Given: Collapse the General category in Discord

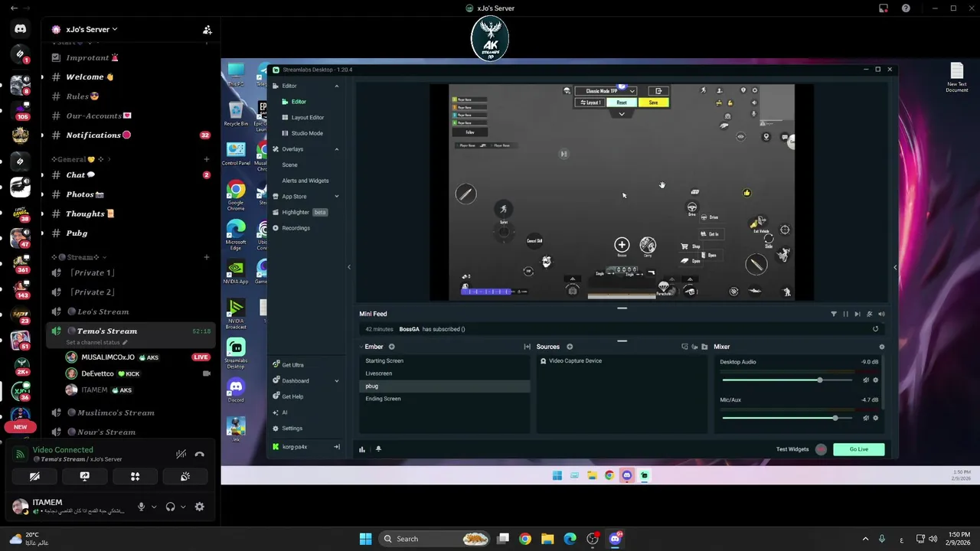Looking at the screenshot, I should point(80,159).
